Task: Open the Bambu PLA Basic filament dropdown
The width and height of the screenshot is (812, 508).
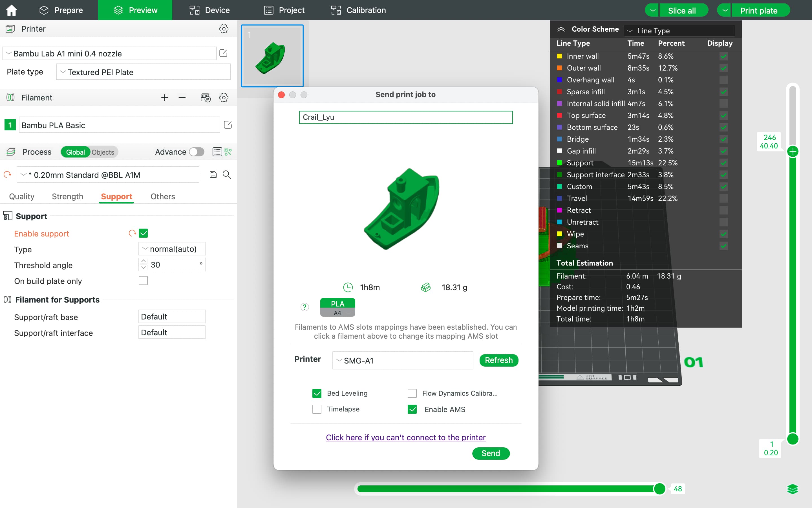Action: (x=120, y=125)
